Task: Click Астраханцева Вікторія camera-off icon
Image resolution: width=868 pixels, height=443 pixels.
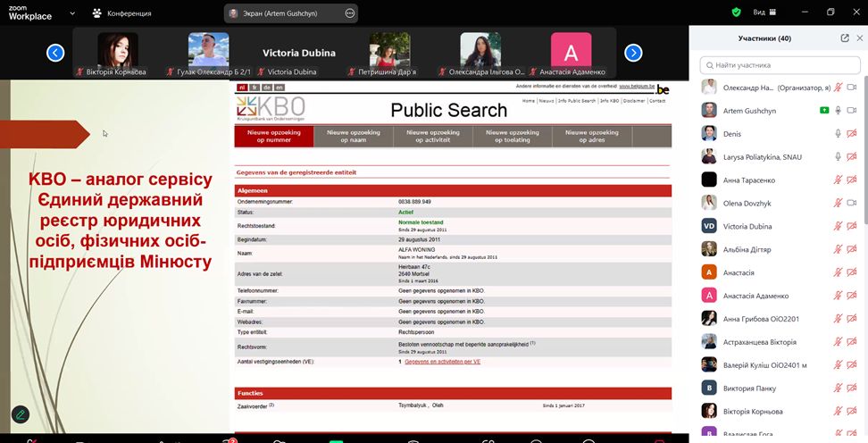Action: click(852, 342)
